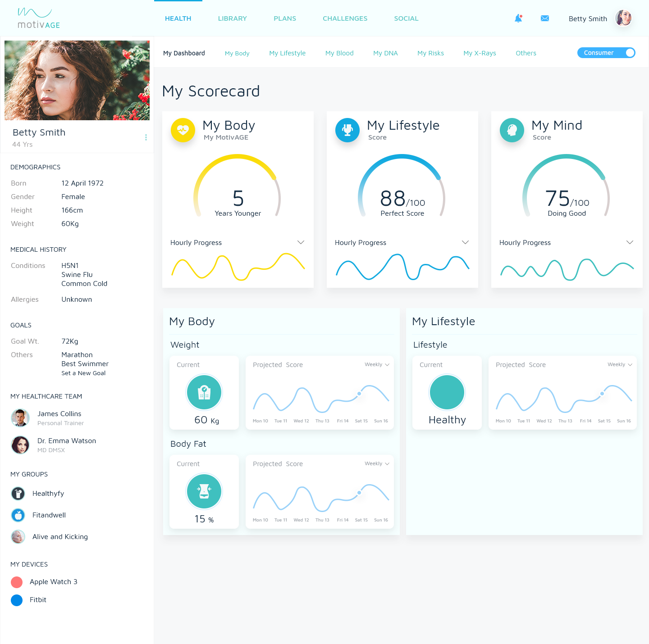Open the three-dot profile options menu
Image resolution: width=649 pixels, height=644 pixels.
(146, 137)
